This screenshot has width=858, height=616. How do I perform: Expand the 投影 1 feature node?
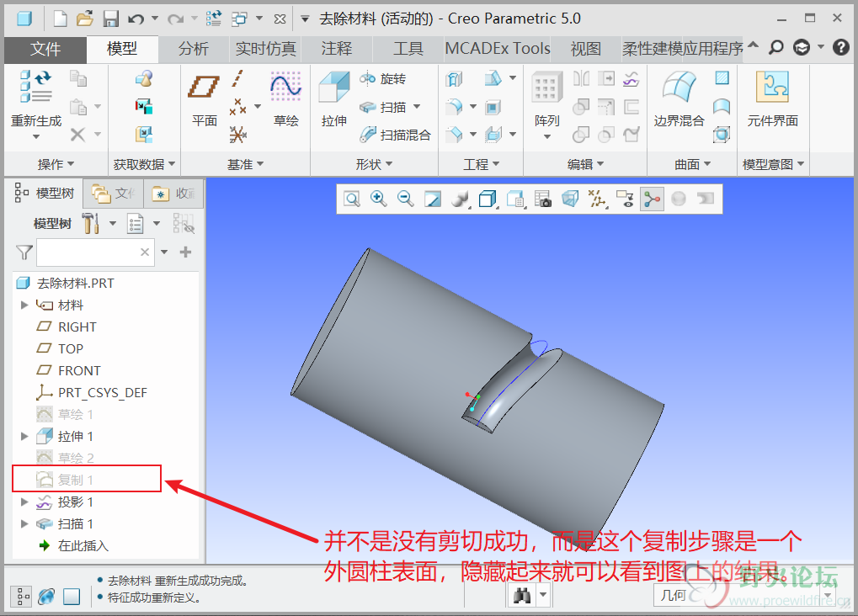coord(24,502)
